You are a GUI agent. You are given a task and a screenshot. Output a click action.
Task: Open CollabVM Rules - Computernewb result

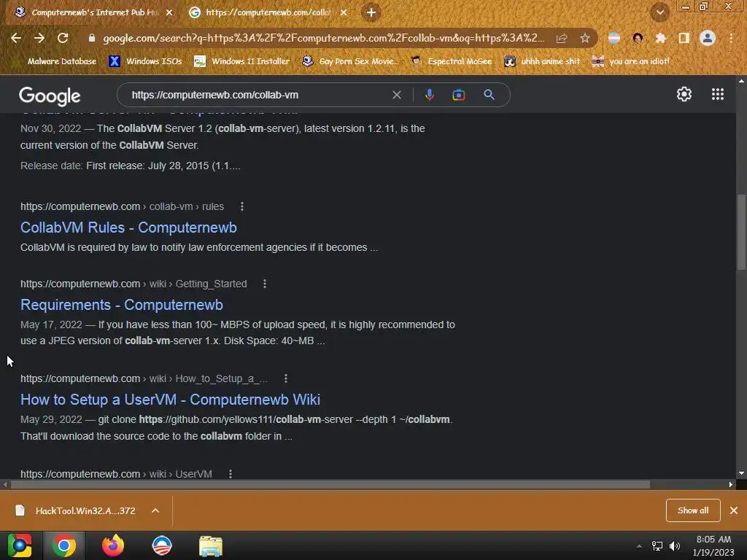point(128,227)
